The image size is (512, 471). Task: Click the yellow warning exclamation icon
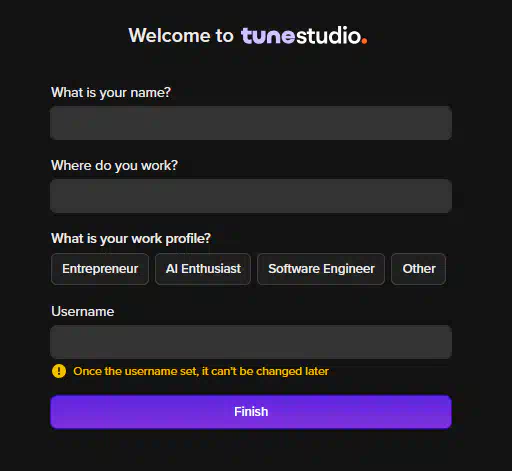point(59,371)
